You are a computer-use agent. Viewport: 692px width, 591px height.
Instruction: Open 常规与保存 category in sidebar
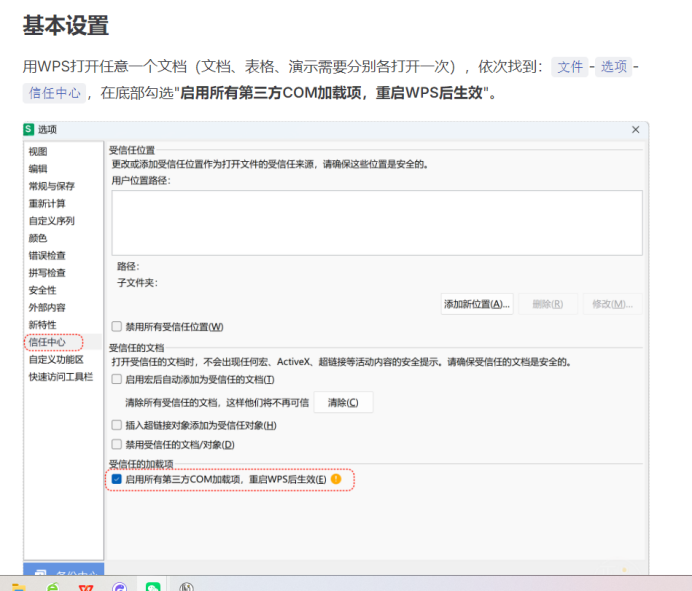coord(51,186)
